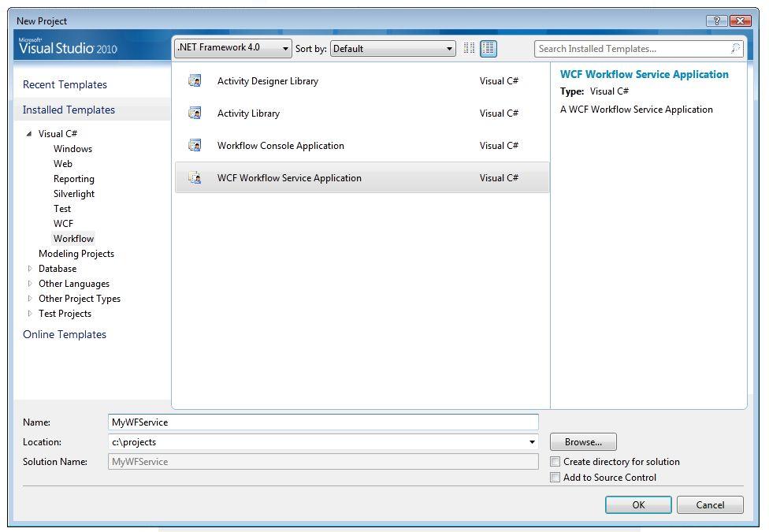Click the Location field c:\projects
This screenshot has width=769, height=532.
[x=323, y=441]
